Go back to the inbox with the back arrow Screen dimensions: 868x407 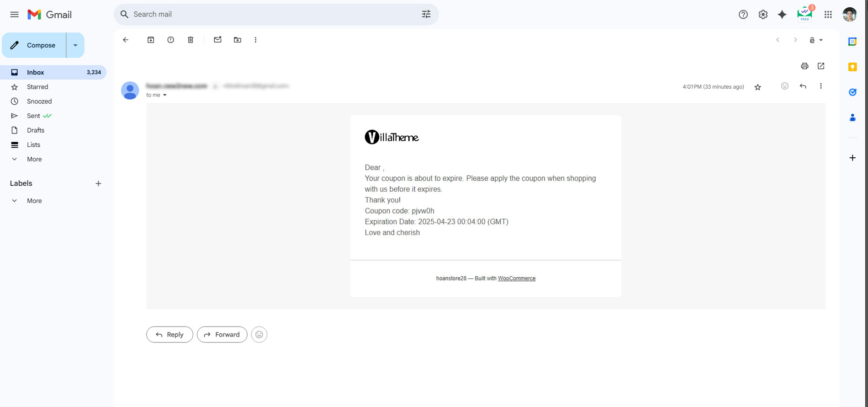(126, 40)
